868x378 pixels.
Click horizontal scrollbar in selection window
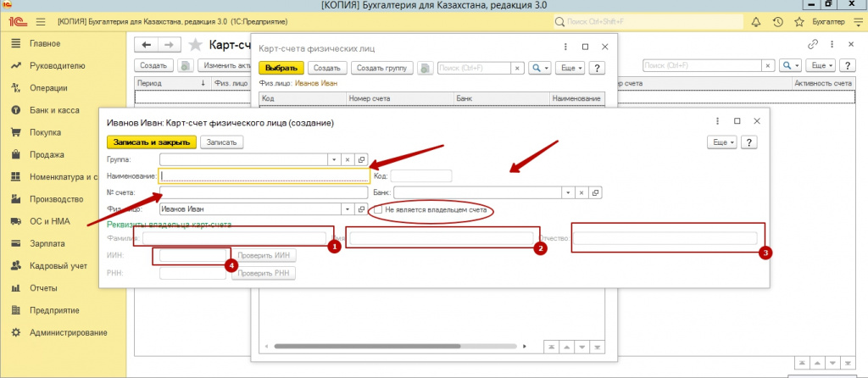[x=367, y=347]
